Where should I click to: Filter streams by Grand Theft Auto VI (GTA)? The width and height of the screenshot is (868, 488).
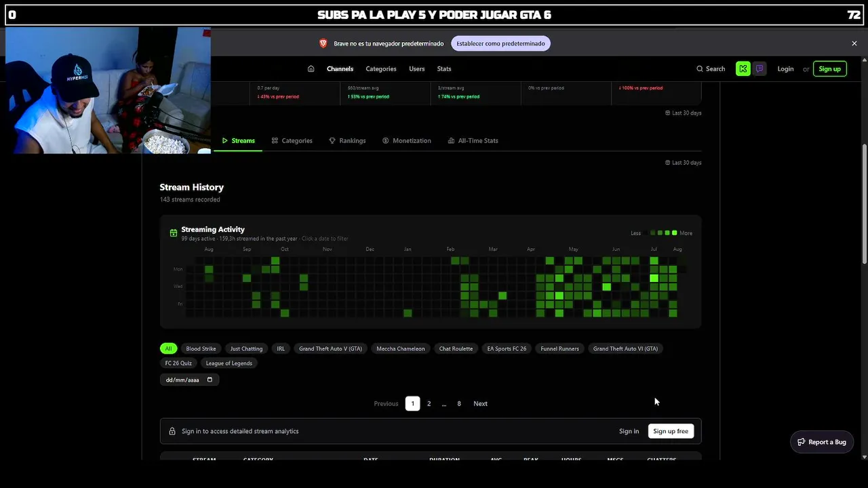pyautogui.click(x=625, y=348)
